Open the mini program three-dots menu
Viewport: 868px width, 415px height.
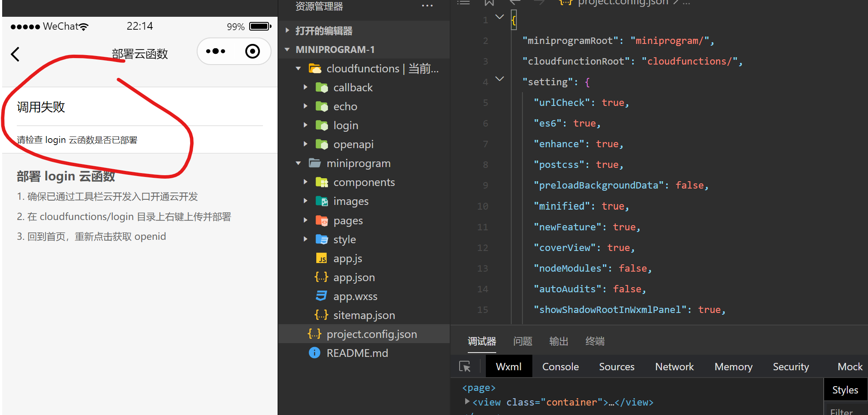tap(216, 51)
